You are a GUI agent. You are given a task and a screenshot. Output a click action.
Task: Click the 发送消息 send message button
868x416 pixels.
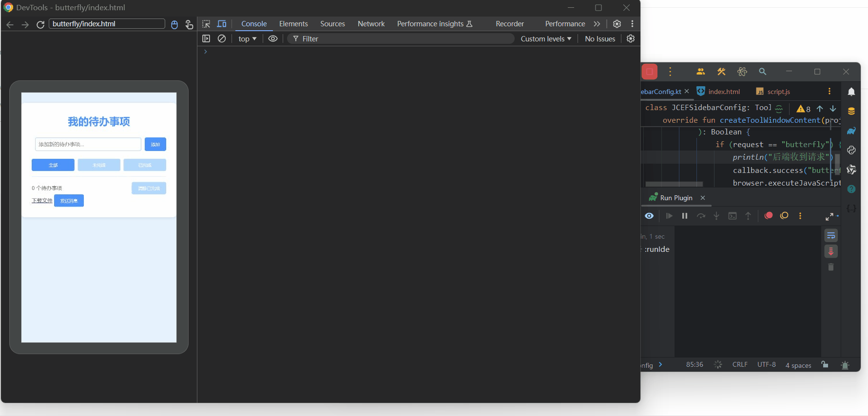pyautogui.click(x=69, y=201)
